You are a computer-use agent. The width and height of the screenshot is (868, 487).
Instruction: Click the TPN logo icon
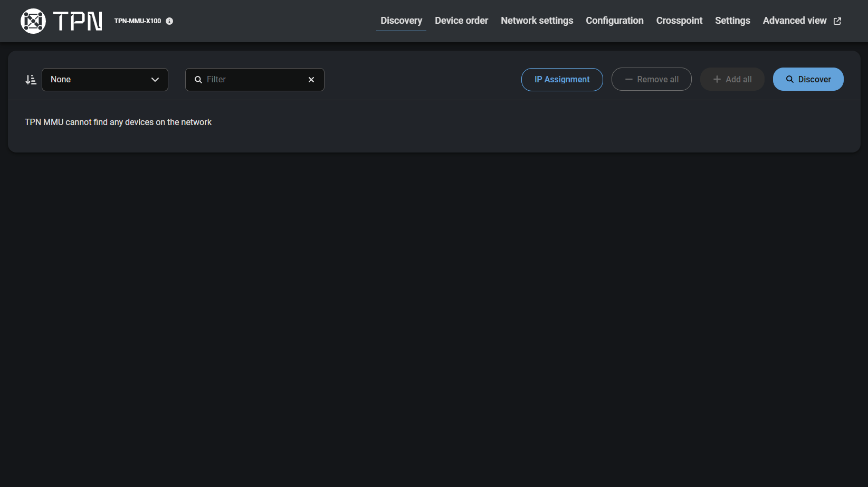point(33,21)
